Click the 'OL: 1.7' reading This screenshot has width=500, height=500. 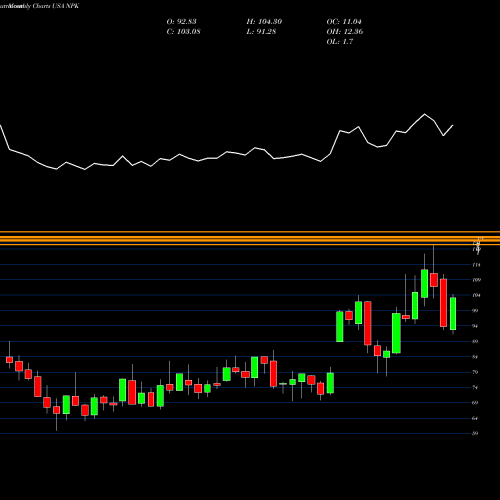pos(340,42)
